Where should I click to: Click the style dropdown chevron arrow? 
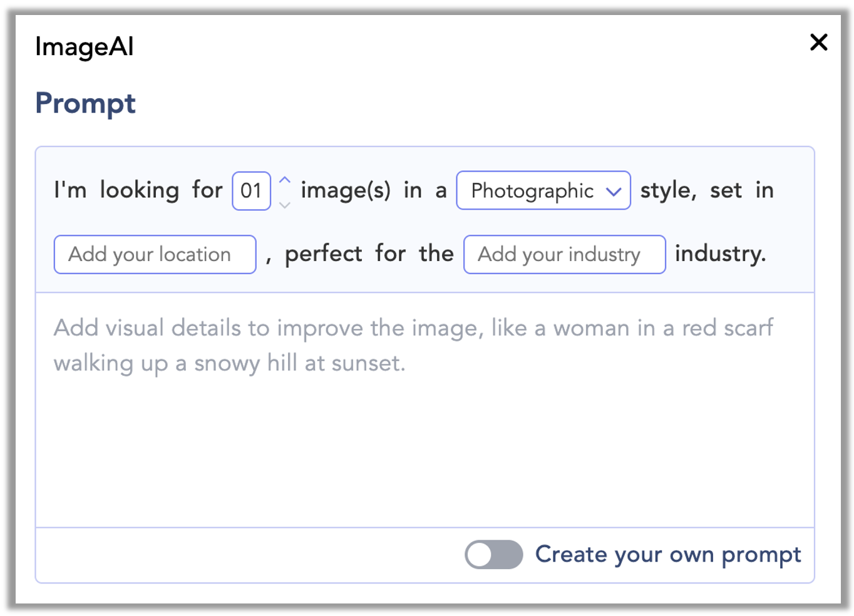[x=614, y=191]
